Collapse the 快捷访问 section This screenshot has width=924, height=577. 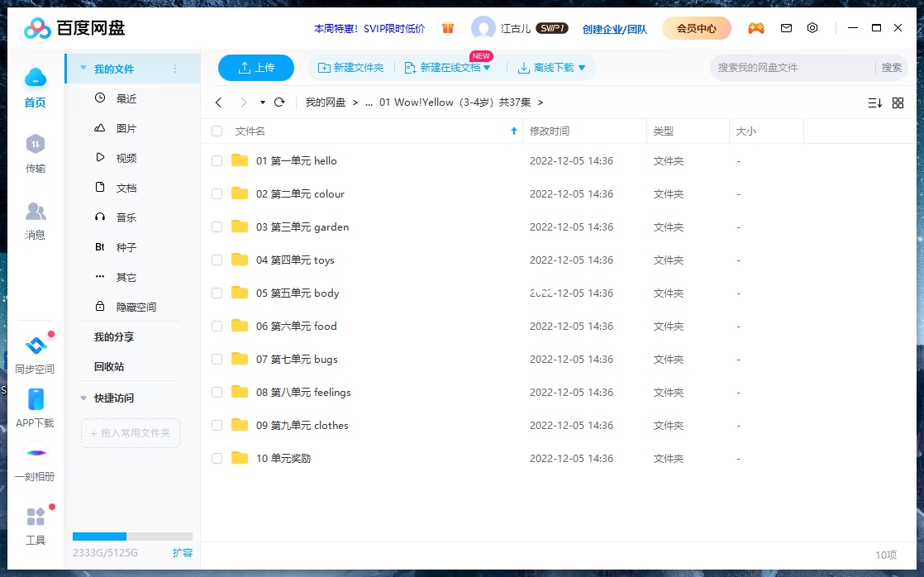(83, 398)
